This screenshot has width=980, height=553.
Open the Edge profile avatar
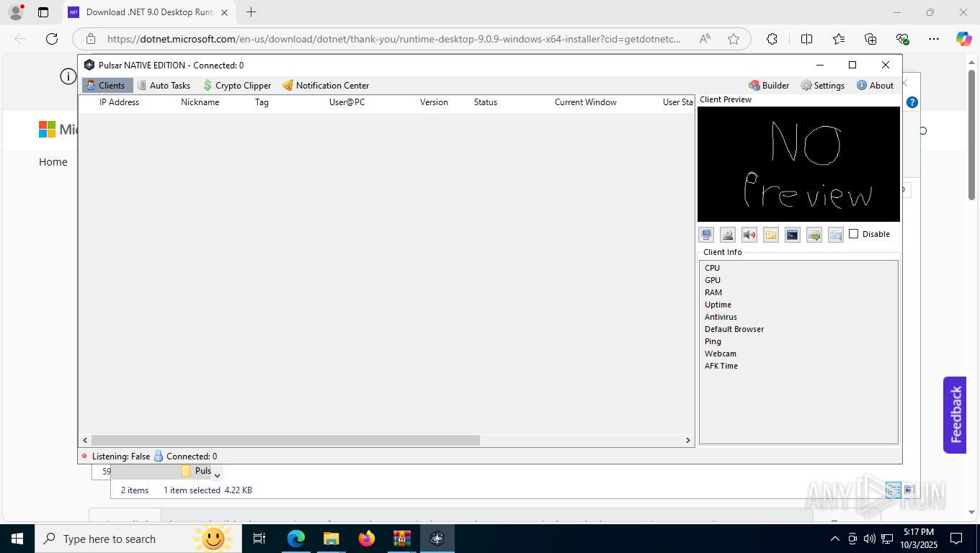click(x=15, y=12)
